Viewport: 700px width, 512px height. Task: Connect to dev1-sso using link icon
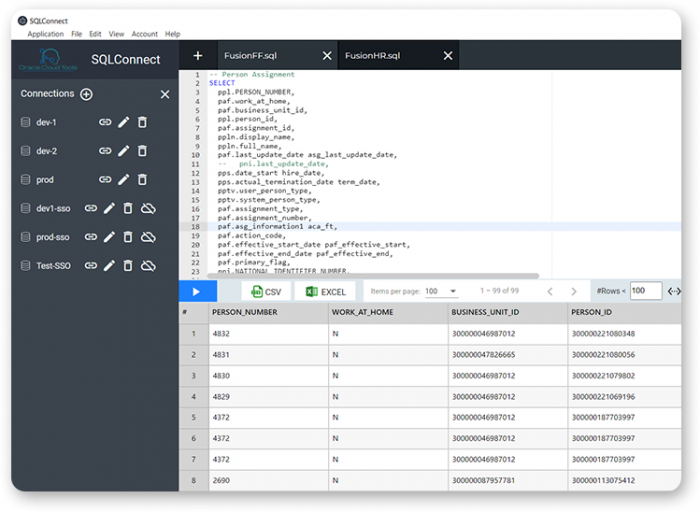tap(91, 208)
